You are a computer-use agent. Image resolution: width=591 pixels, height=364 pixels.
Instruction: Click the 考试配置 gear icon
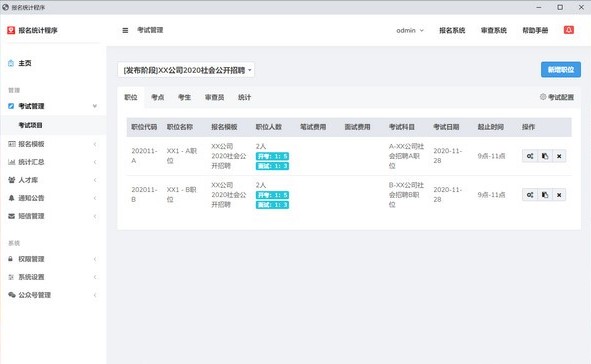pos(543,97)
